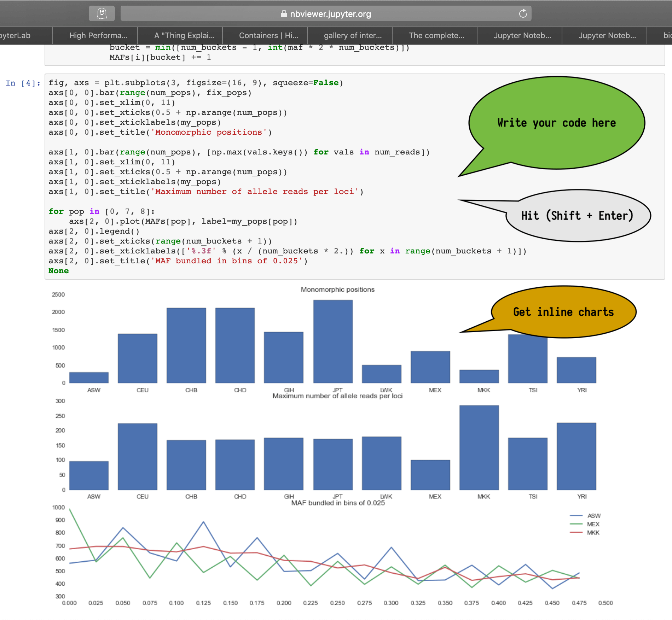Click the MKK red legend line
Viewport: 672px width, 620px height.
click(576, 533)
